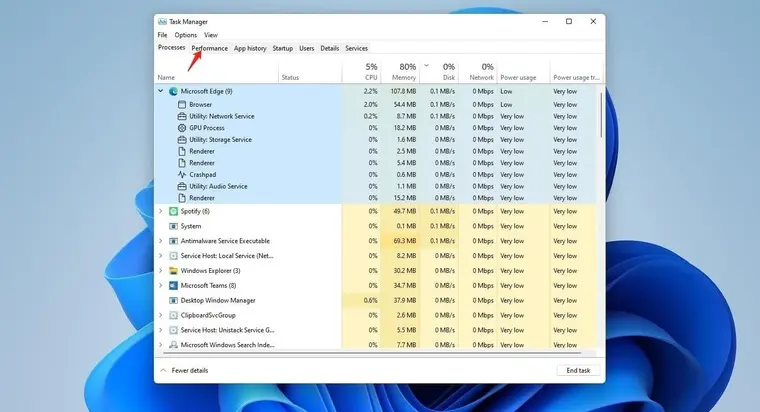Click the GPU Process gear icon
Viewport: 760px width, 412px height.
coord(182,128)
